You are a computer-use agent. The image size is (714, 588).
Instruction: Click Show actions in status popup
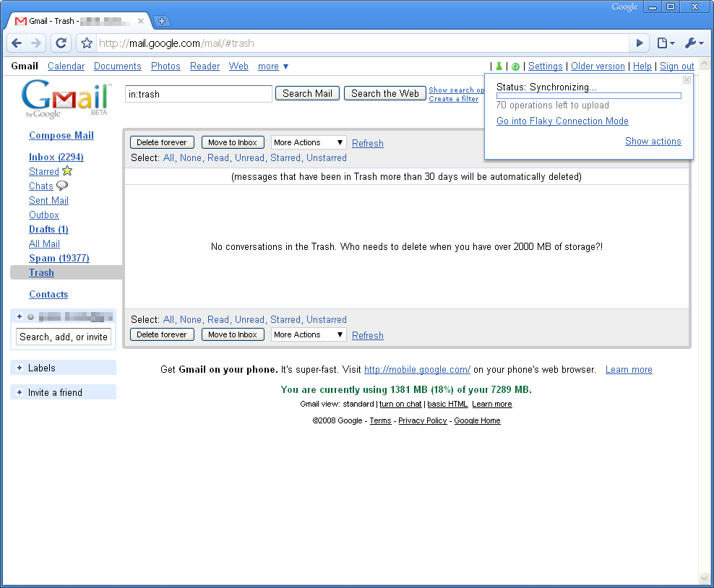(x=653, y=141)
